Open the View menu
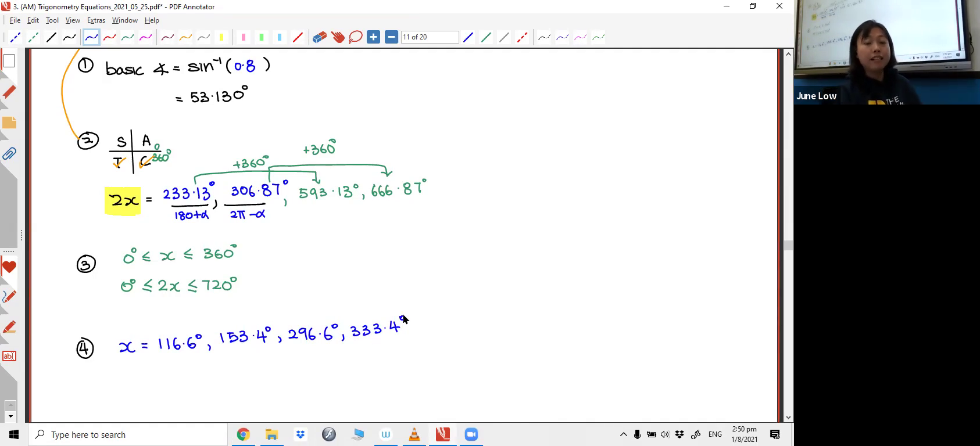980x446 pixels. pos(73,20)
